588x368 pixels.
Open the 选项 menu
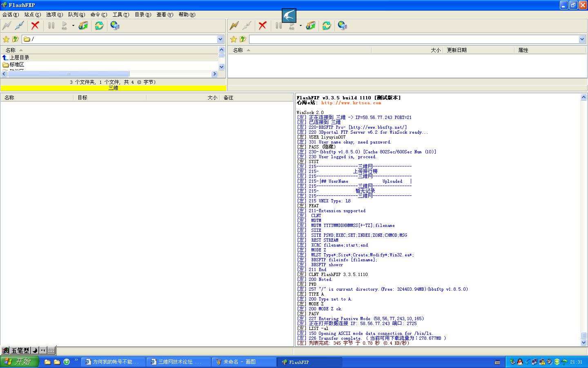pos(55,15)
